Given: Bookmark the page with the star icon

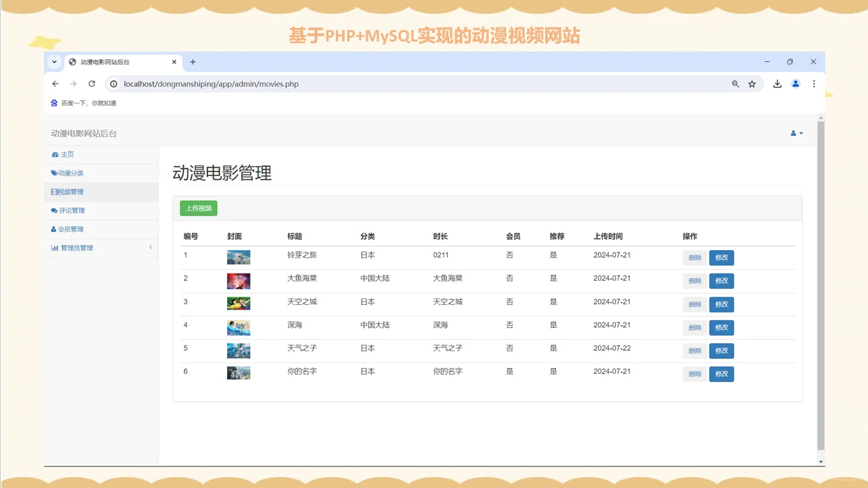Looking at the screenshot, I should click(x=751, y=84).
